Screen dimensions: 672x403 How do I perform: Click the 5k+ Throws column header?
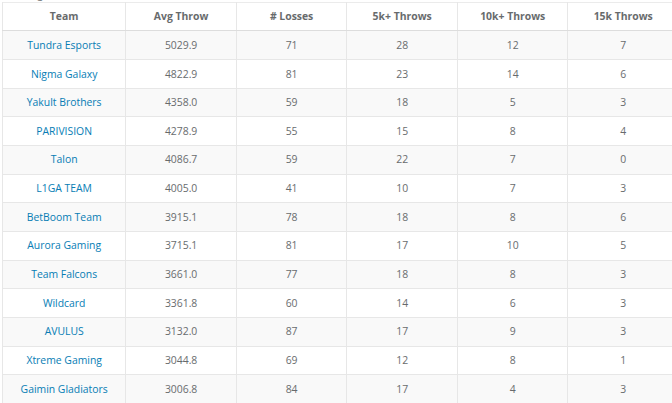(402, 16)
